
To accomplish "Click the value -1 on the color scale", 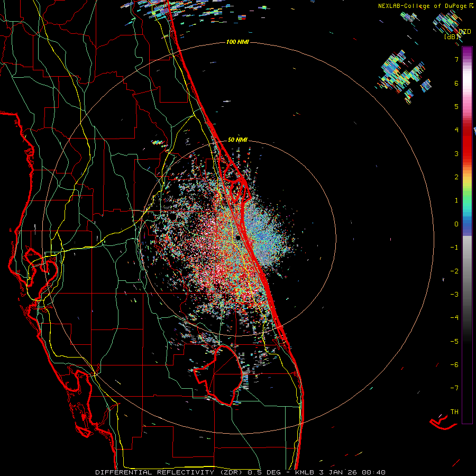I will pos(454,248).
